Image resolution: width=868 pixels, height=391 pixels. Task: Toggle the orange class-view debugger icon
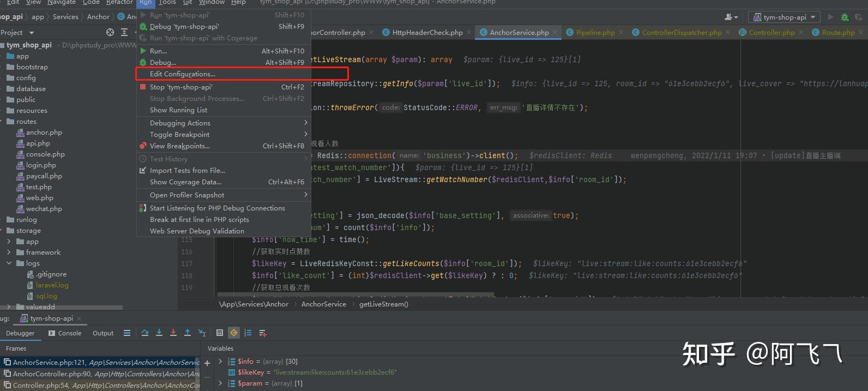(x=234, y=333)
